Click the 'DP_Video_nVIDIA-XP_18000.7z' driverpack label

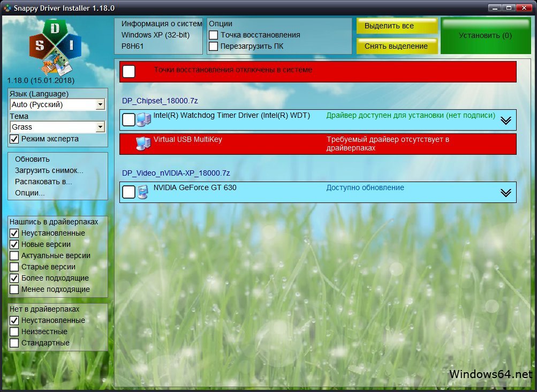pos(176,174)
